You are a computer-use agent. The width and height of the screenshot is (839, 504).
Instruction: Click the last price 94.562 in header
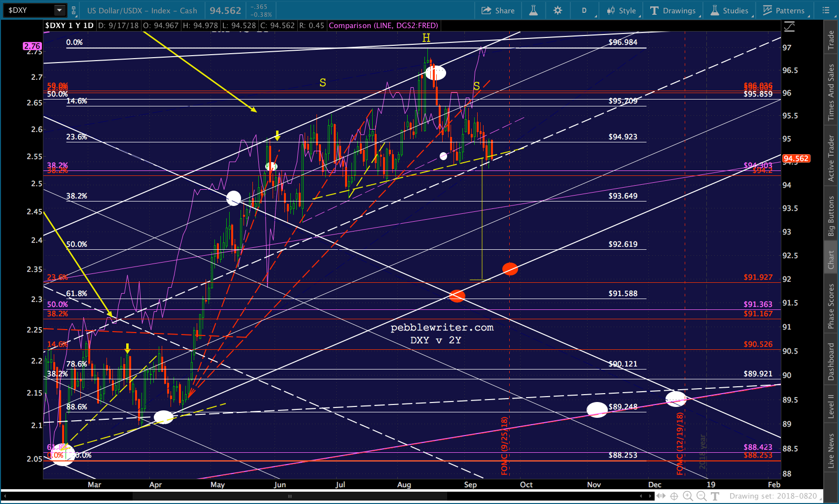coord(225,10)
